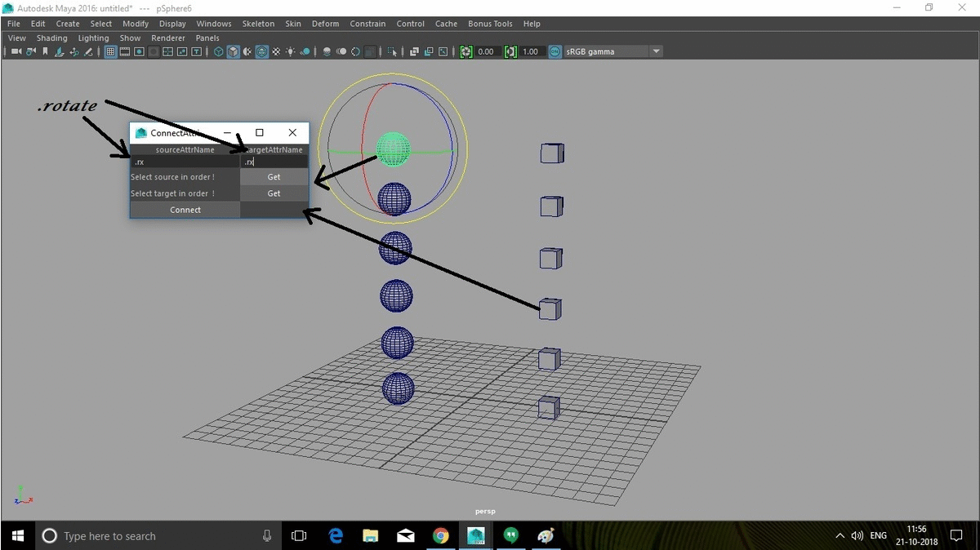Enable smooth shade all in viewport toolbar
Screen dimensions: 980x550
point(234,51)
